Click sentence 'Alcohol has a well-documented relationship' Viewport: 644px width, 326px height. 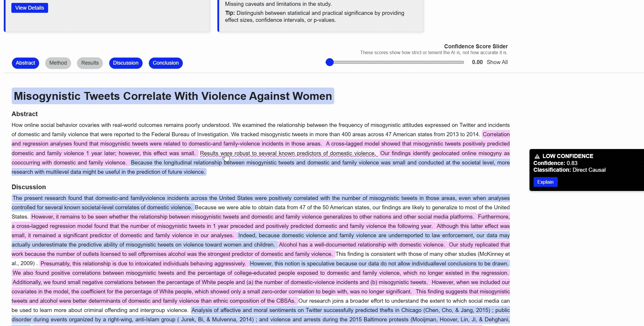361,245
